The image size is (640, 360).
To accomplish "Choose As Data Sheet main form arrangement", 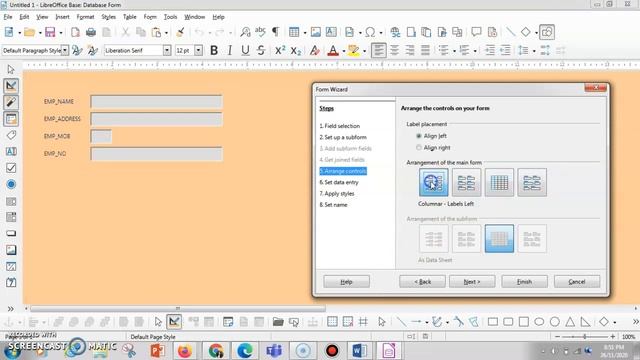I will click(x=499, y=182).
